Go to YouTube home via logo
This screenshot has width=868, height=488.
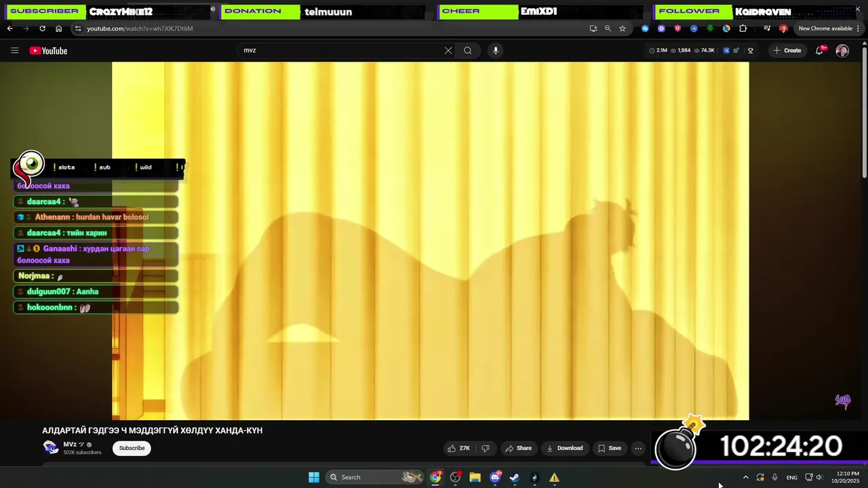click(48, 50)
